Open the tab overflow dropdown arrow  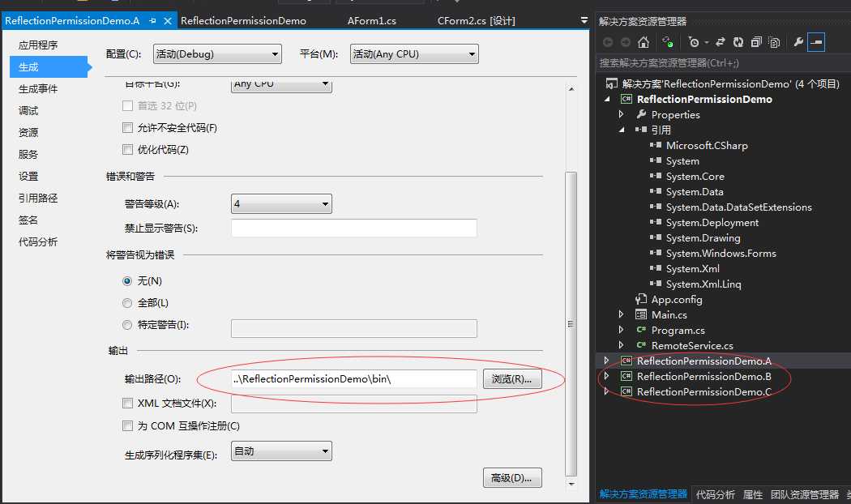[x=584, y=20]
